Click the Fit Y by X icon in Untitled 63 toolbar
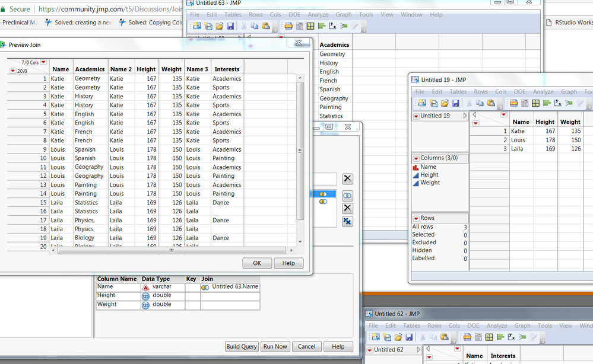The width and height of the screenshot is (593, 364). (x=332, y=26)
